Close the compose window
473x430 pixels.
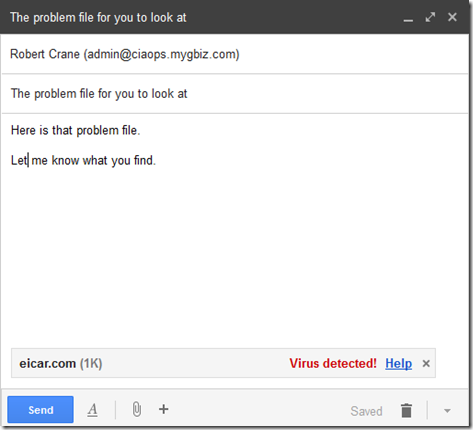click(452, 17)
